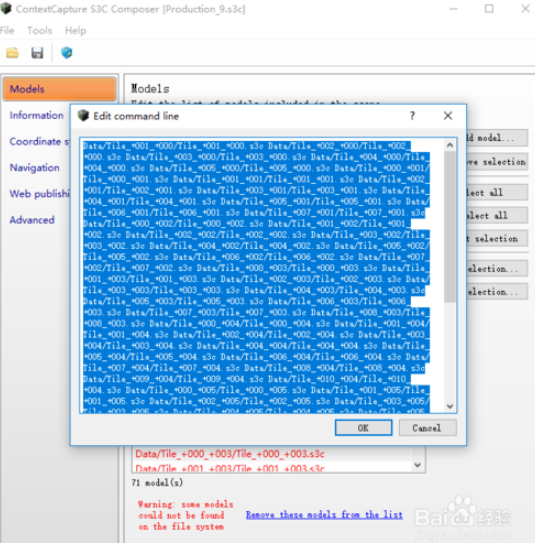The height and width of the screenshot is (543, 535).
Task: Click the Unselect all button
Action: [x=497, y=215]
